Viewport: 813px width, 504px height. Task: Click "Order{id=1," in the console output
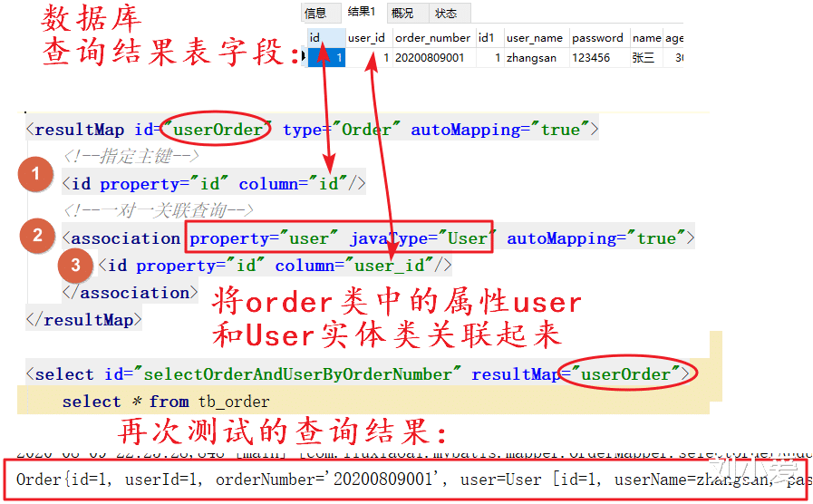63,480
